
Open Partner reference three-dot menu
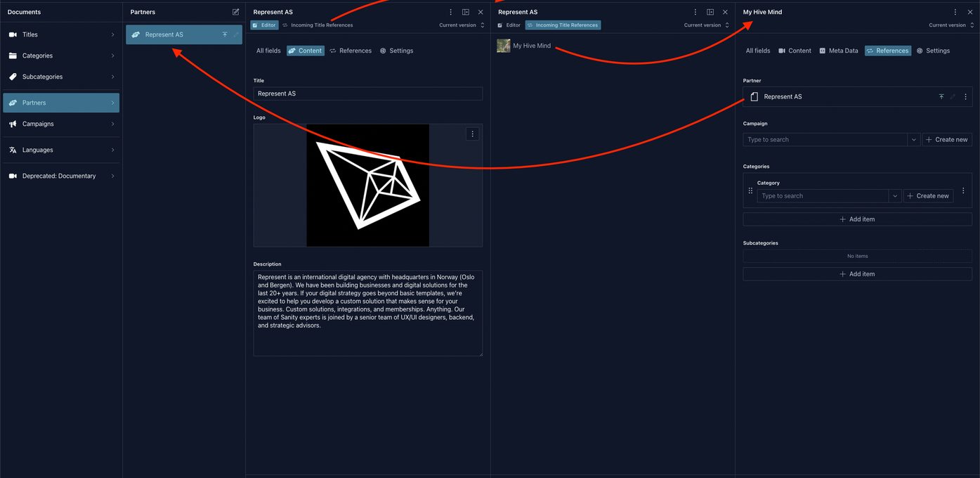tap(965, 97)
